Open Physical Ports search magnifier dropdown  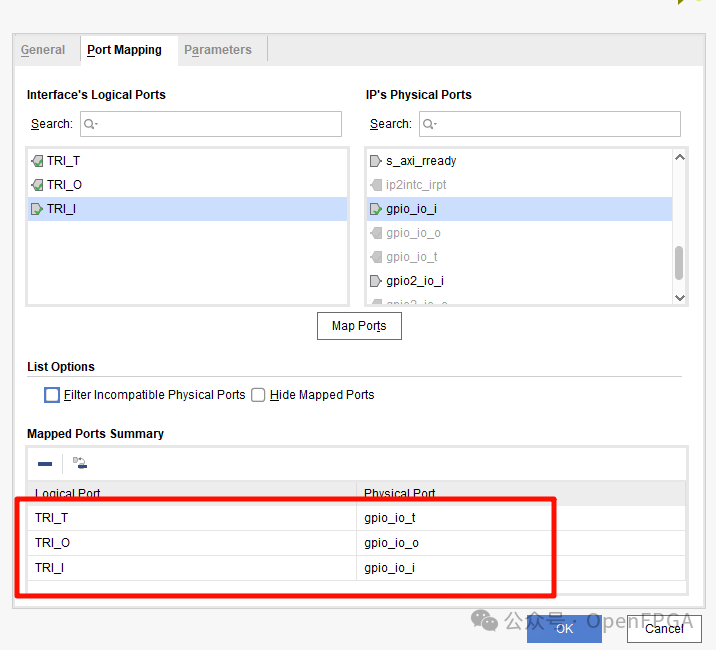[430, 124]
